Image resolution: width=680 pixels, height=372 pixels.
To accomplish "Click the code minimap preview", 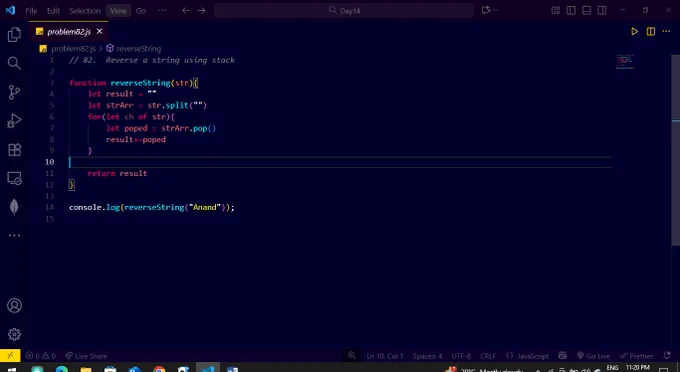I will coord(625,62).
